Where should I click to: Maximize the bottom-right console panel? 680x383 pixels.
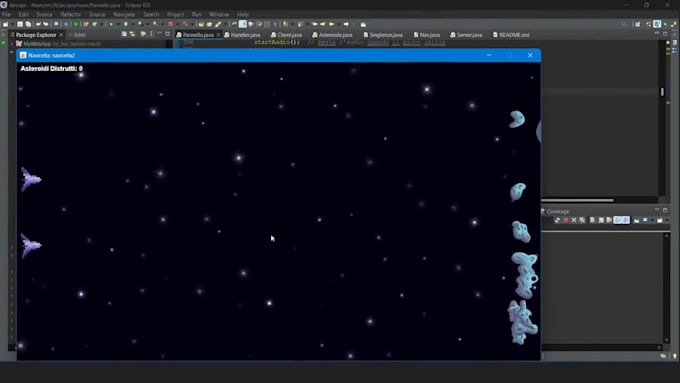665,210
